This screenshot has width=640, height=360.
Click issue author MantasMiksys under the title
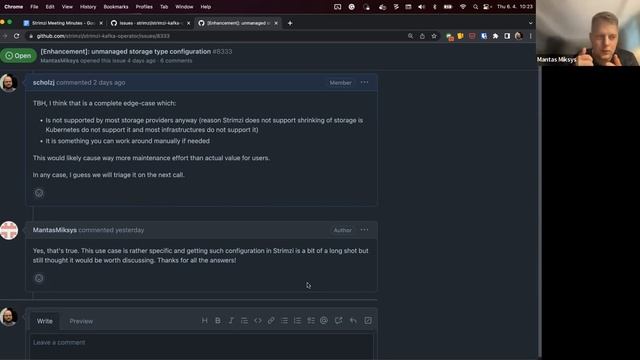coord(59,60)
